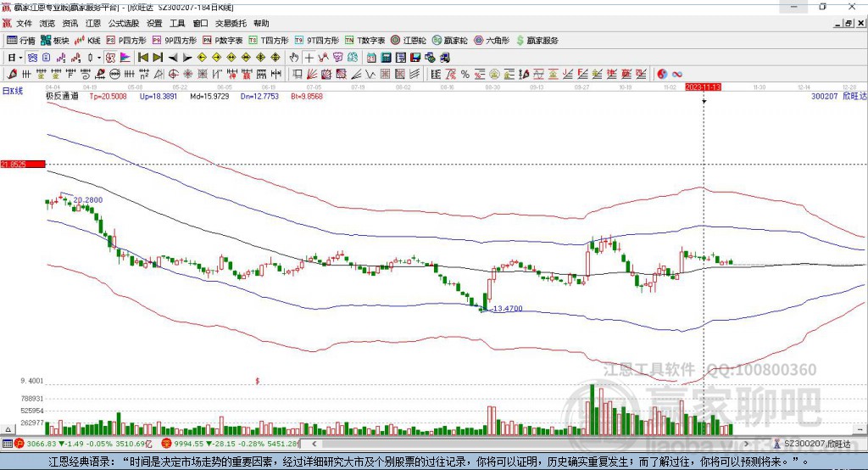868x470 pixels.
Task: Click SZ300207 欣旺达 status bar entry
Action: (812, 444)
